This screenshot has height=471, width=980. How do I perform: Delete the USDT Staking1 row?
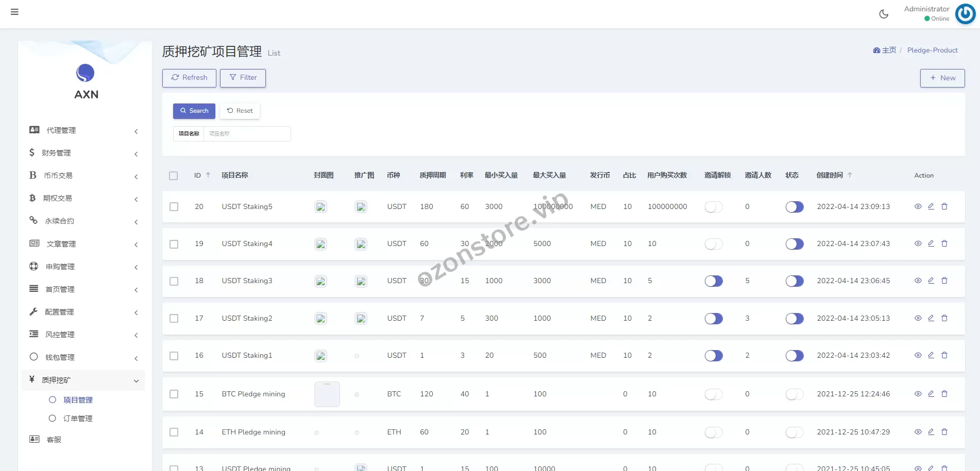pos(944,355)
